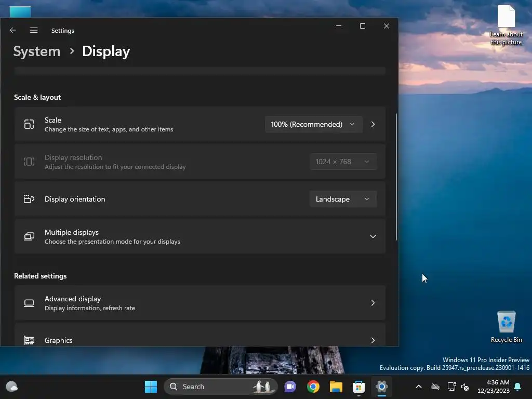Click the Settings gear taskbar icon
The height and width of the screenshot is (399, 532).
[x=382, y=387]
